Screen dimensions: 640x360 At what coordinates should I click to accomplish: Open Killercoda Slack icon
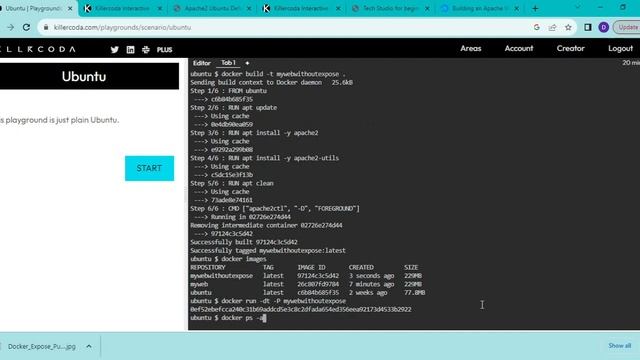pyautogui.click(x=146, y=49)
